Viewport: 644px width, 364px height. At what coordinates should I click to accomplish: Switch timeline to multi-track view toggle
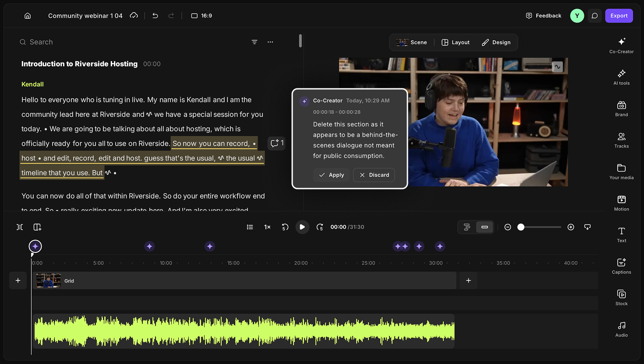coord(467,227)
